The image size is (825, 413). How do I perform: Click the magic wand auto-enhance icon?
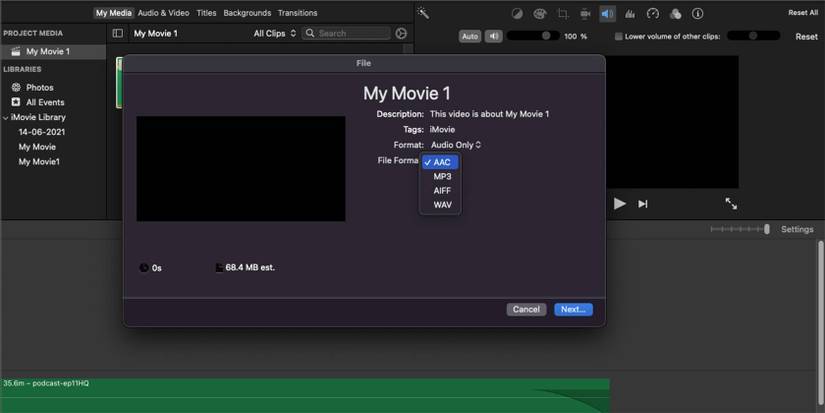pyautogui.click(x=422, y=13)
